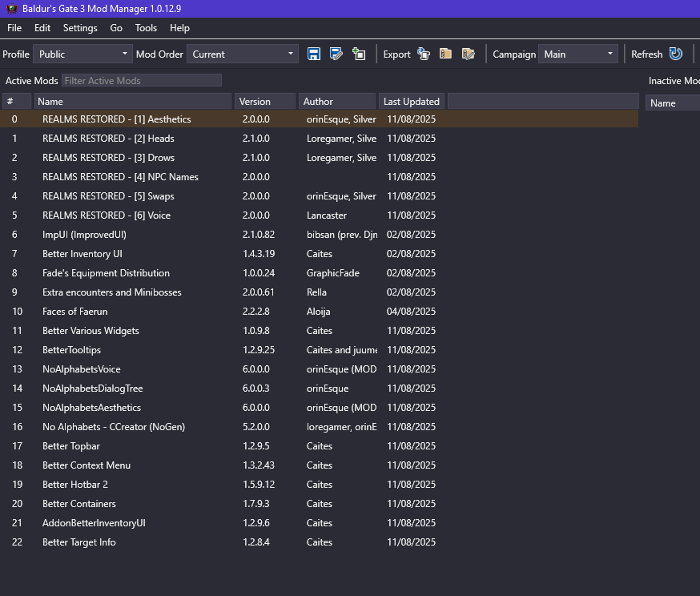Screen dimensions: 700x596
Task: Click author Rella
Action: pos(316,292)
